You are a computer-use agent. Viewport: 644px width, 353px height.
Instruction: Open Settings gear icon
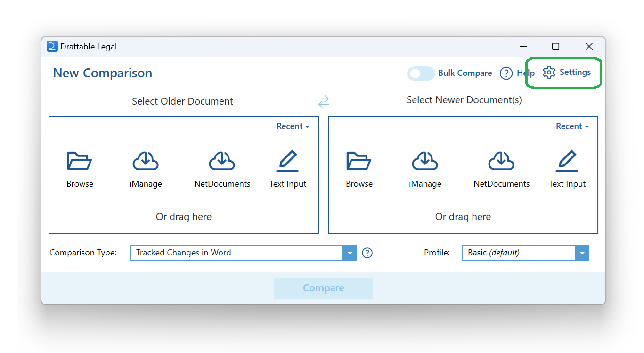549,73
